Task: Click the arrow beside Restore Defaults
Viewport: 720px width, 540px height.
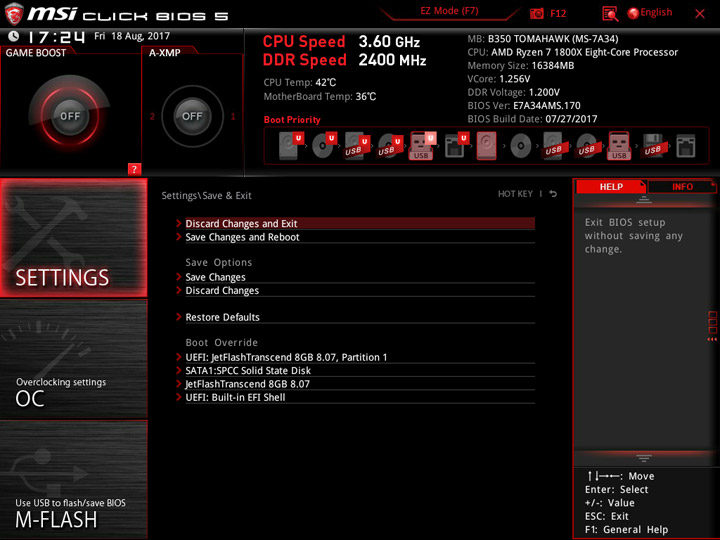Action: pos(179,316)
